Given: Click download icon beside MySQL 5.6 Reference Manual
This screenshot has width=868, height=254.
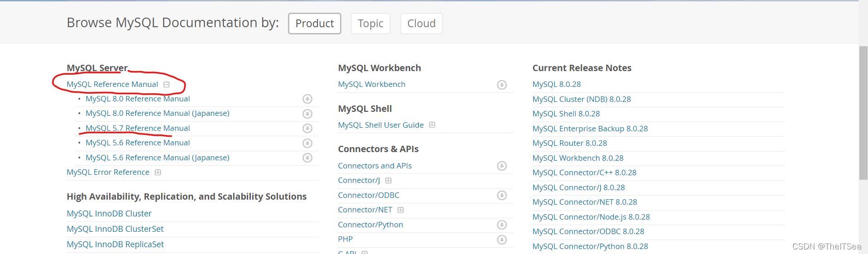Looking at the screenshot, I should [x=307, y=143].
